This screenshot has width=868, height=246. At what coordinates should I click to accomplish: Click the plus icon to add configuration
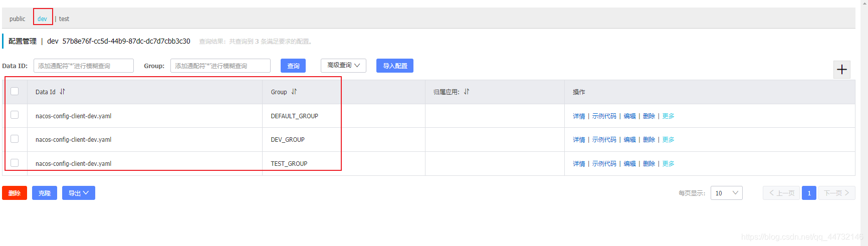click(x=842, y=70)
